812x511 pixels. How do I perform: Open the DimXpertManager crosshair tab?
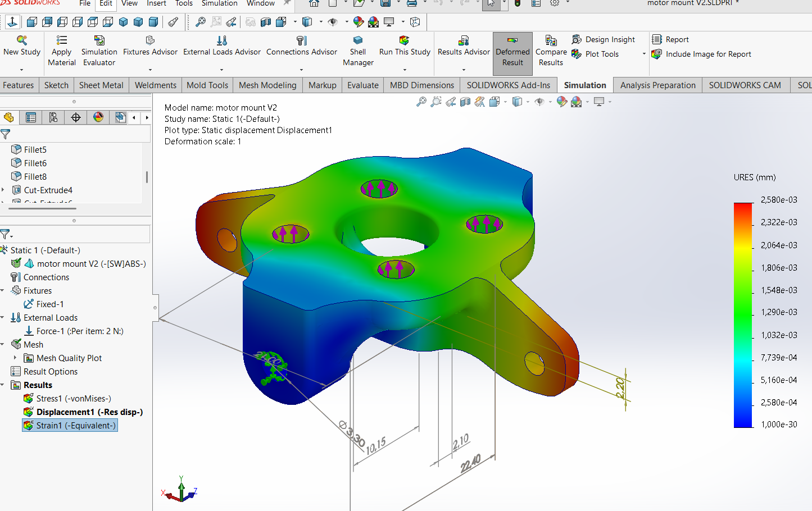[76, 117]
